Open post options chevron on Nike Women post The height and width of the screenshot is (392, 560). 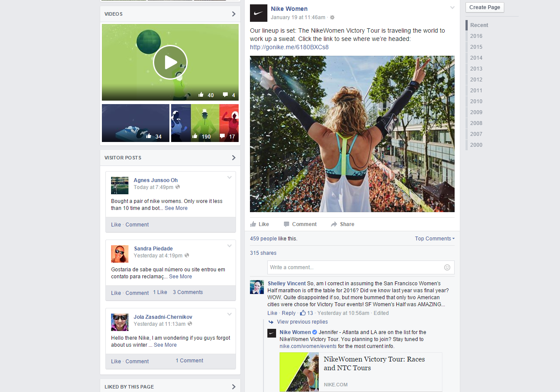click(x=452, y=7)
